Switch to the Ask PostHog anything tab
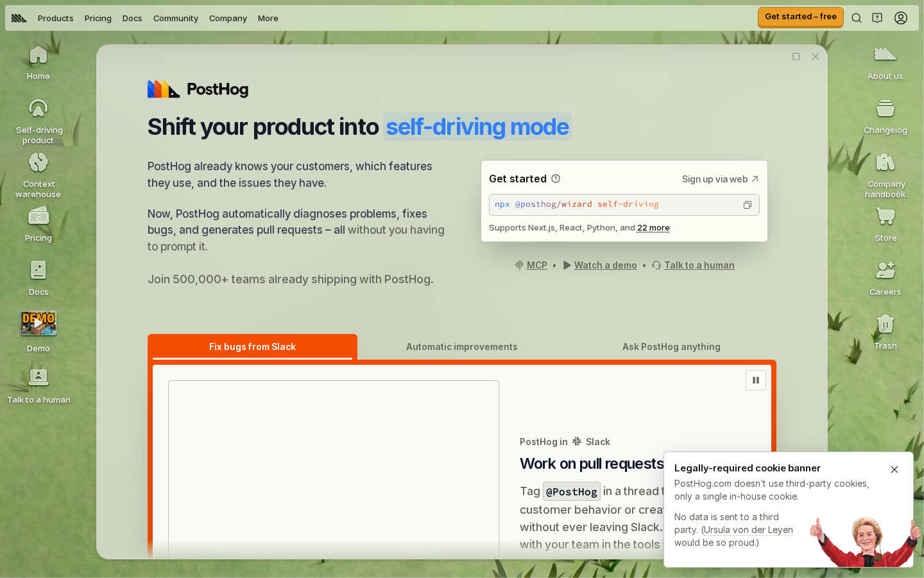This screenshot has width=924, height=578. point(671,347)
